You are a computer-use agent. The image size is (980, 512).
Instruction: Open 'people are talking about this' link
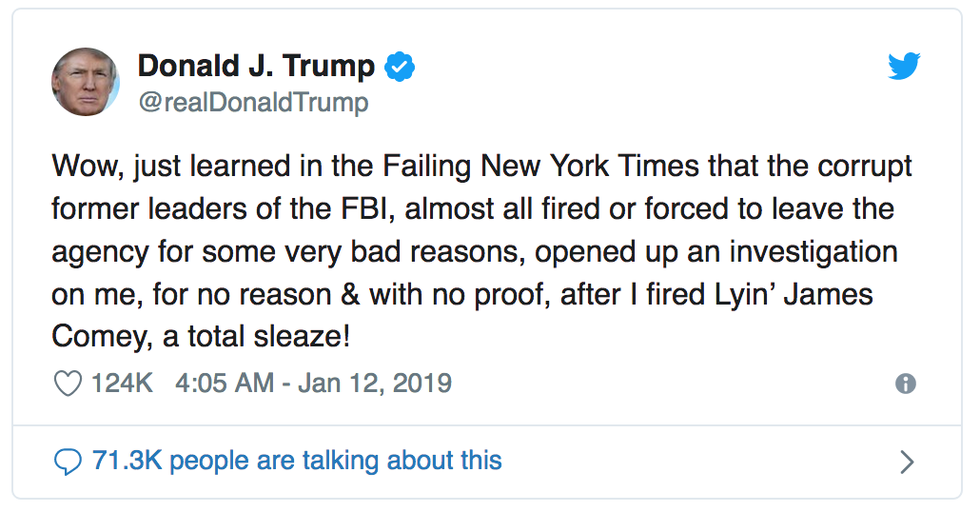[336, 461]
